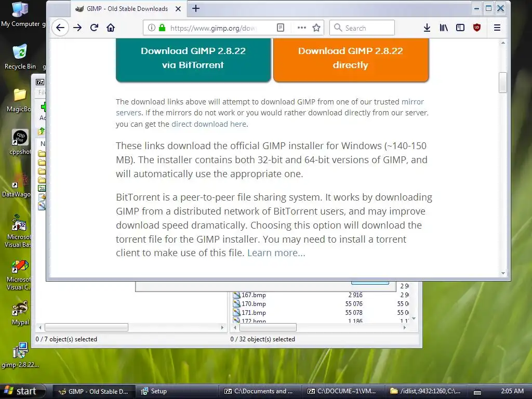Go back using browser back arrow
Screen dimensions: 532x399
[x=60, y=28]
